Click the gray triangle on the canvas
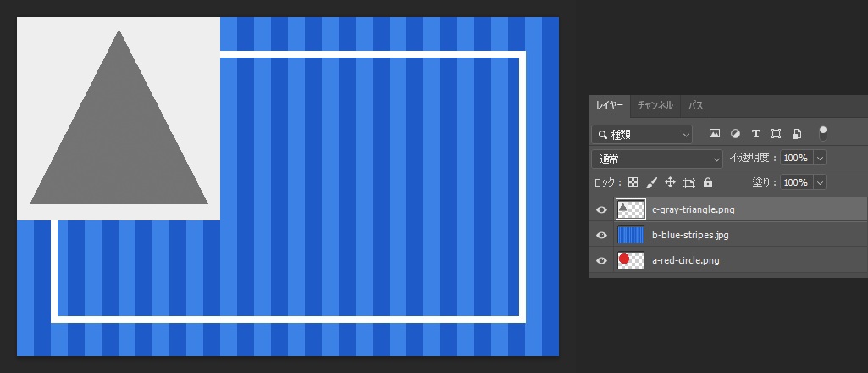 (119, 138)
